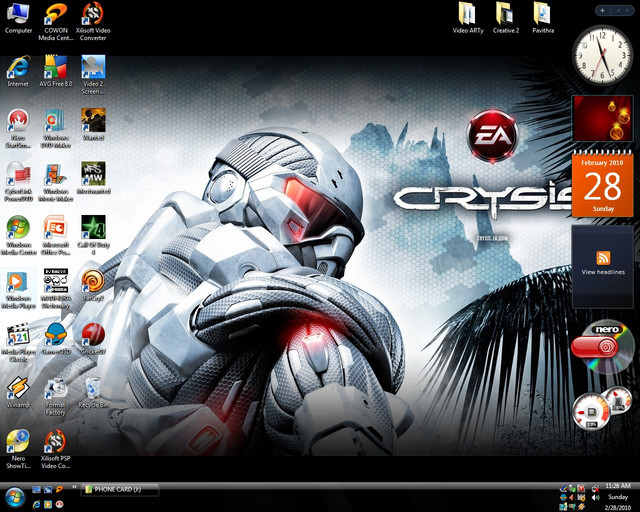Click the Start orb button

click(15, 497)
